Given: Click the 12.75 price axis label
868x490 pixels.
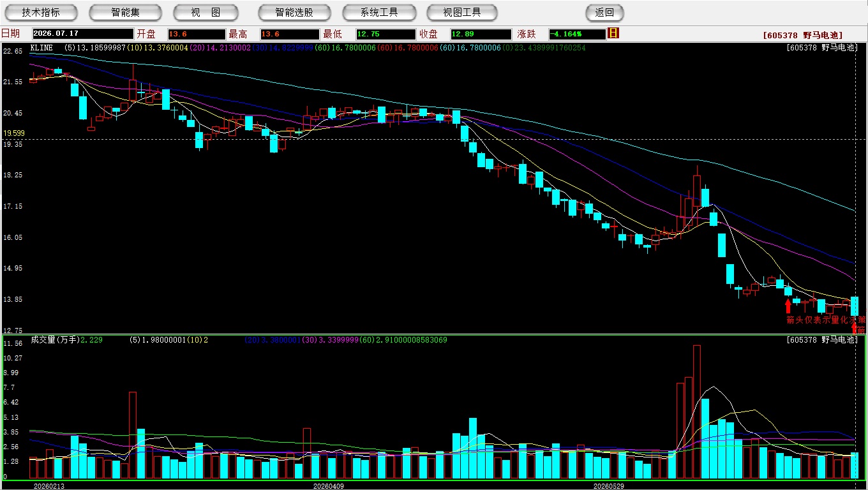Looking at the screenshot, I should click(x=13, y=330).
